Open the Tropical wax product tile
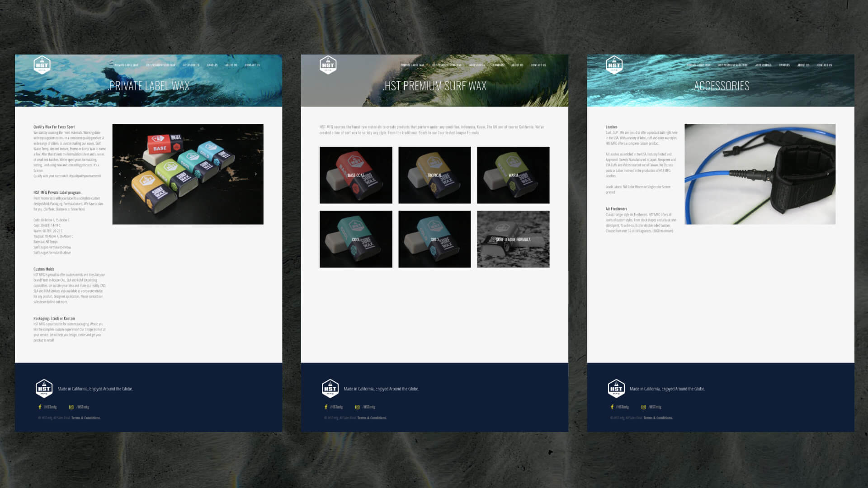This screenshot has height=488, width=868. [434, 175]
